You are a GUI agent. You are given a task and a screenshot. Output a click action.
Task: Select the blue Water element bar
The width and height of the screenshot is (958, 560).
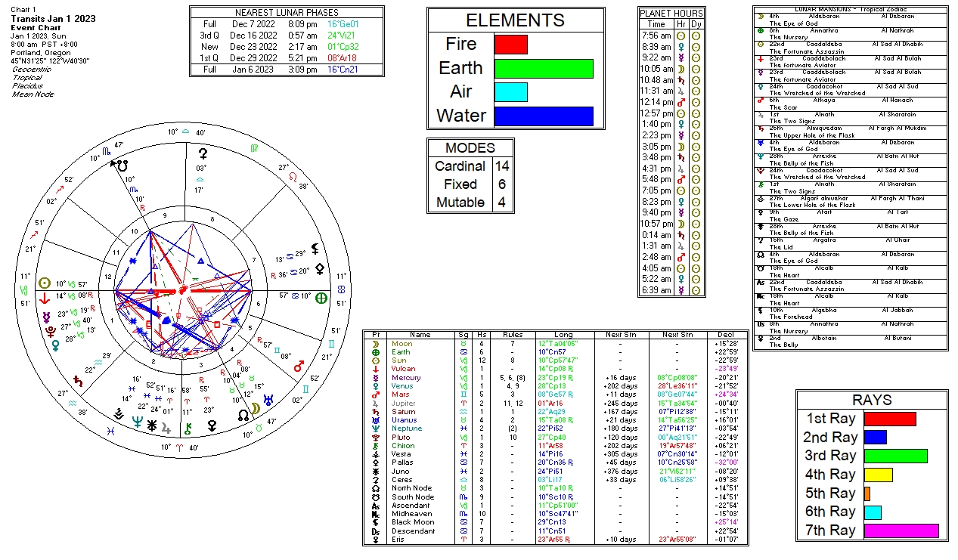tap(544, 116)
